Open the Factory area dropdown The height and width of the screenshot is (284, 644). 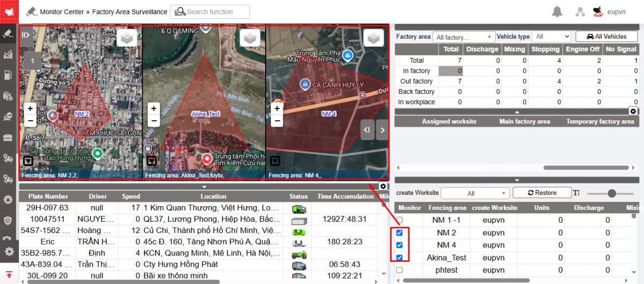pos(464,37)
